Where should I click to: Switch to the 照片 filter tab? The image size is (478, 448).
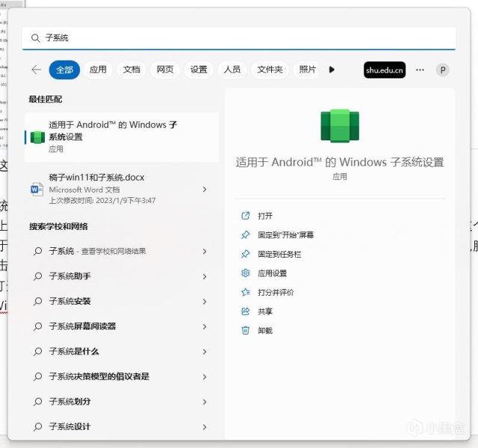(307, 69)
